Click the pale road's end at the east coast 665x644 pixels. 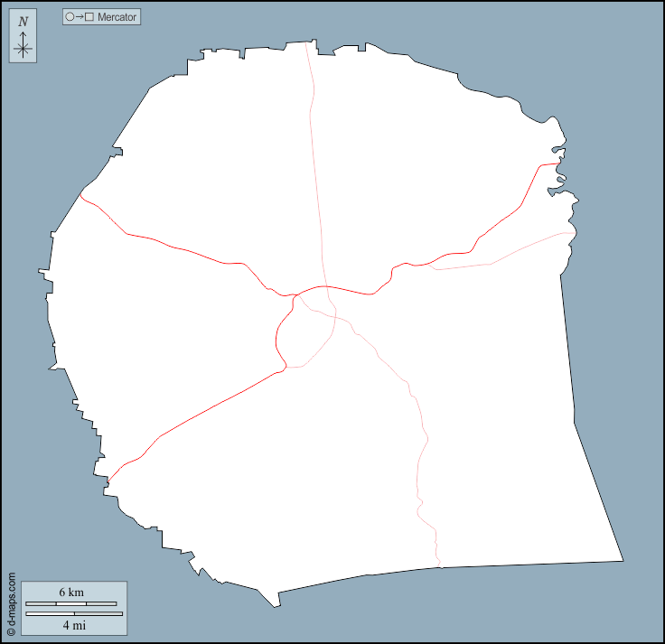pyautogui.click(x=575, y=233)
